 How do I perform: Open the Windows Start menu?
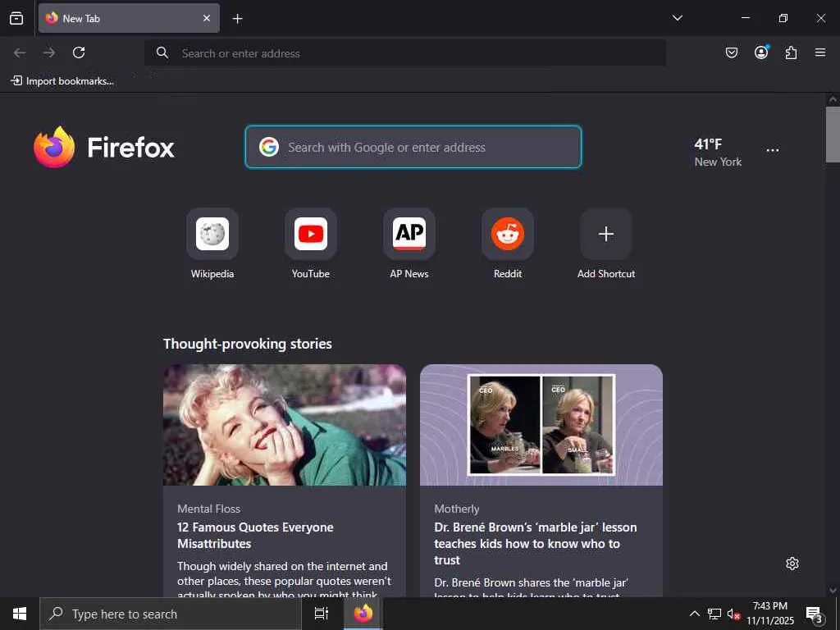20,614
